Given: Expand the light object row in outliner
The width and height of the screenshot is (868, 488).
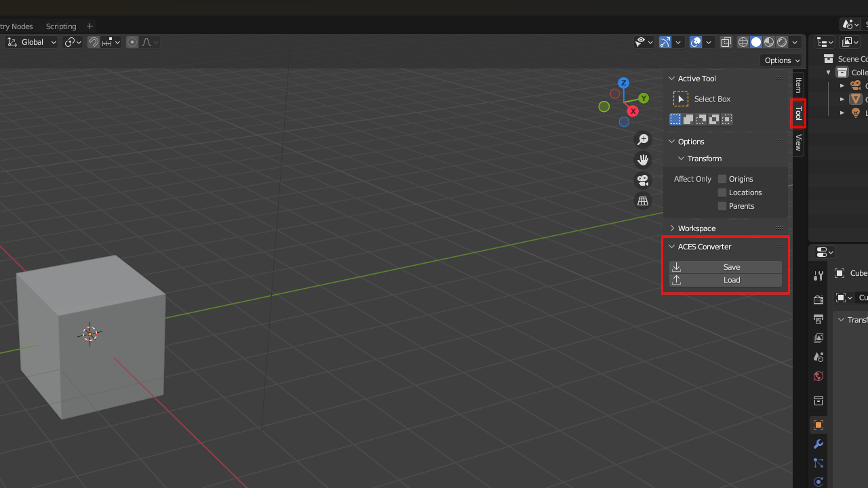Looking at the screenshot, I should pos(842,113).
